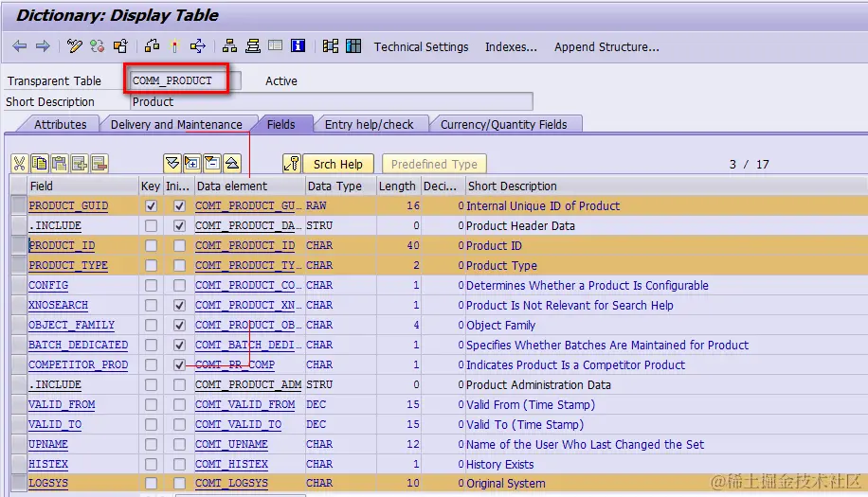Image resolution: width=868 pixels, height=497 pixels.
Task: Collapse all includes icon
Action: pyautogui.click(x=232, y=163)
